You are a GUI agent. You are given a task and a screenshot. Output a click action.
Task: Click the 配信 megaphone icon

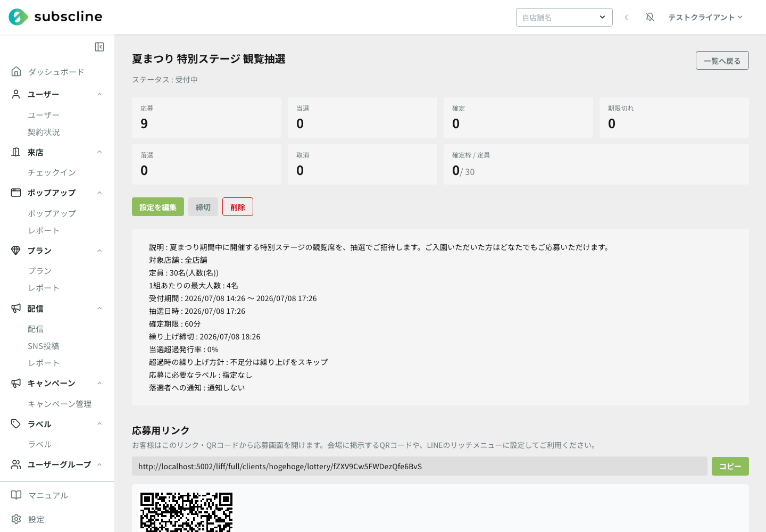tap(16, 309)
